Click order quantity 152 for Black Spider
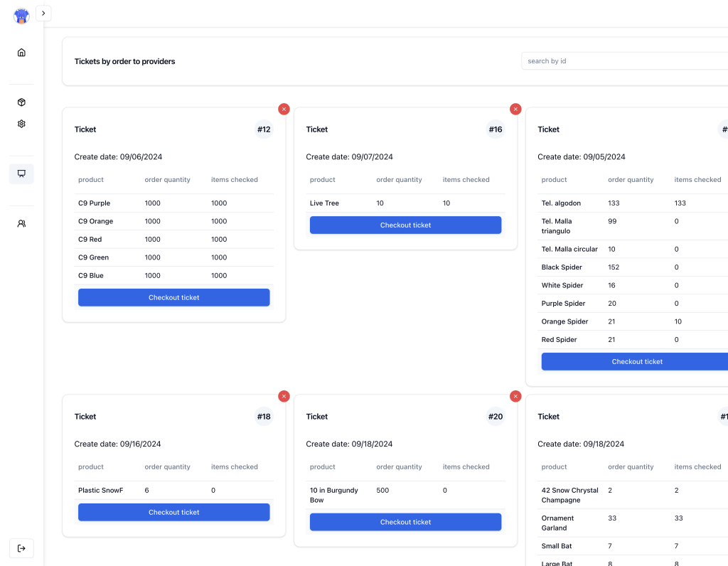Screen dimensions: 728x566 tap(614, 267)
